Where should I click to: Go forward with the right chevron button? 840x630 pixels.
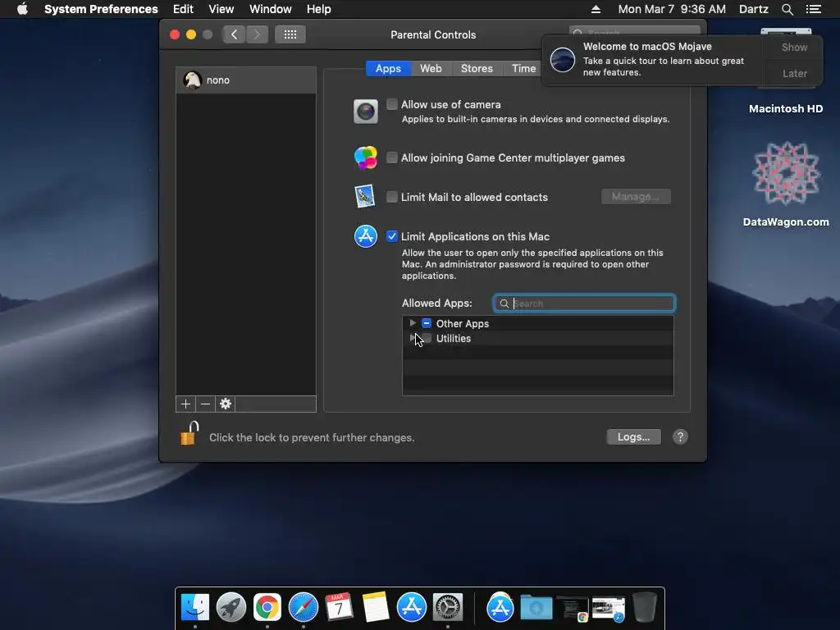[x=257, y=34]
